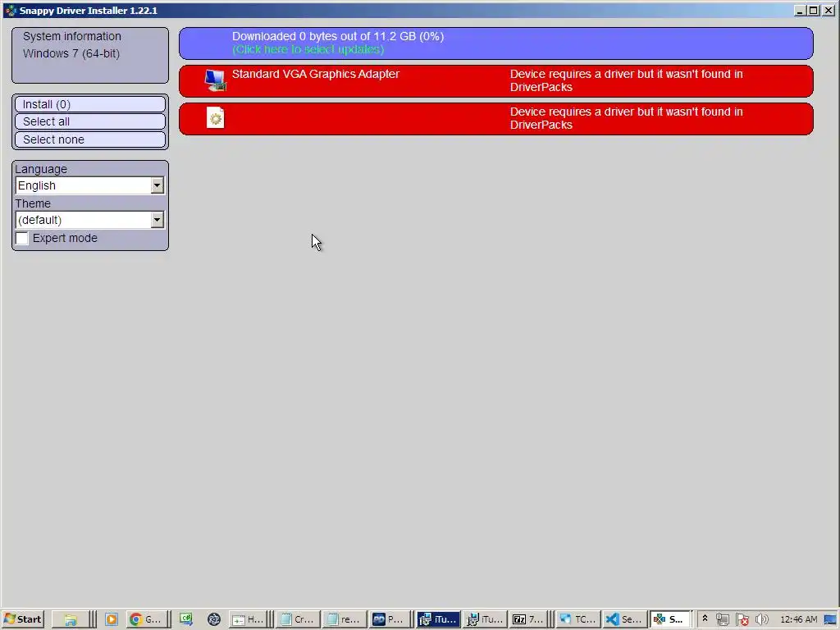Click the Snappy Driver Installer taskbar button
Viewport: 840px width, 630px height.
coord(670,619)
